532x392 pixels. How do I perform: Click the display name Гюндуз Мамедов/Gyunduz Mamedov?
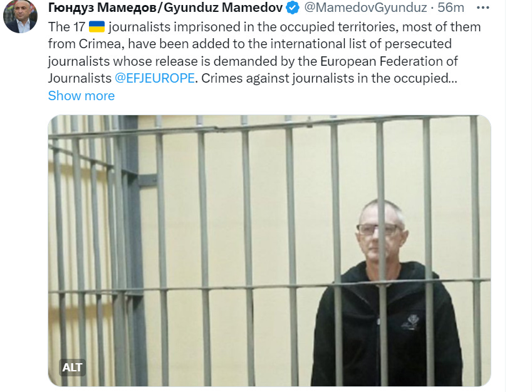(165, 8)
